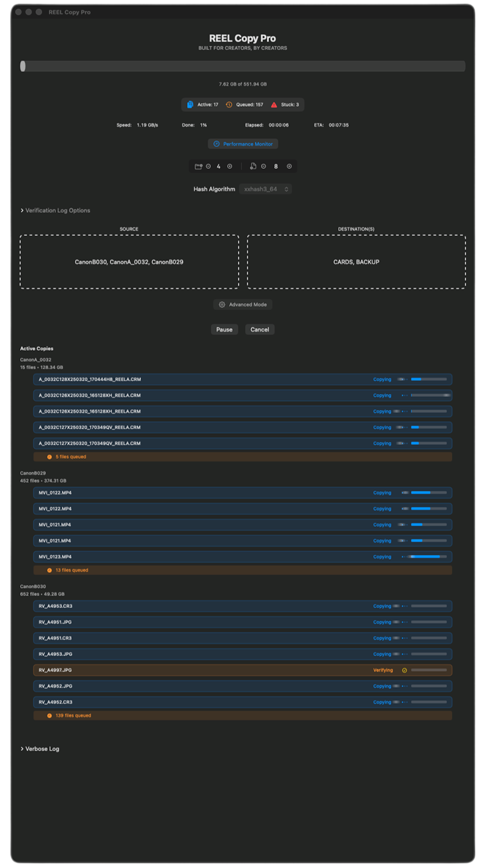Click progress bar of MVI_0123.MP4
This screenshot has height=868, width=481.
click(x=429, y=557)
